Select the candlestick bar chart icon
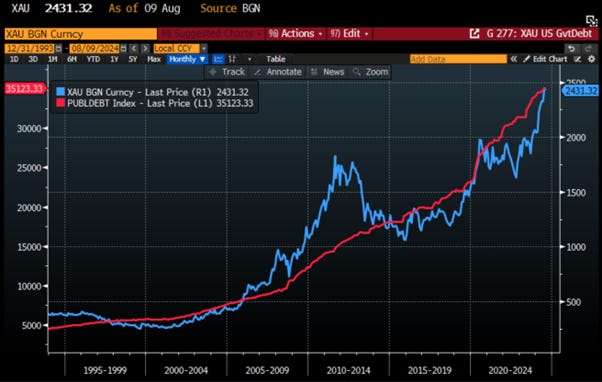The height and width of the screenshot is (382, 602). click(232, 59)
